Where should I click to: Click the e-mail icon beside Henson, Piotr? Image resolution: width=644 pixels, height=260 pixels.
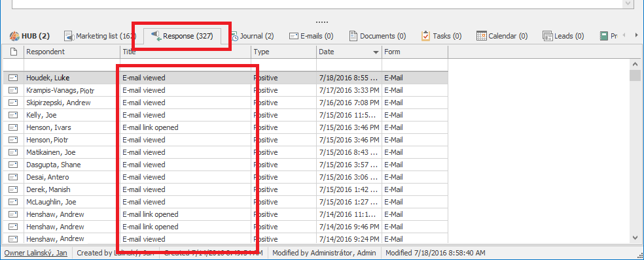pyautogui.click(x=13, y=140)
